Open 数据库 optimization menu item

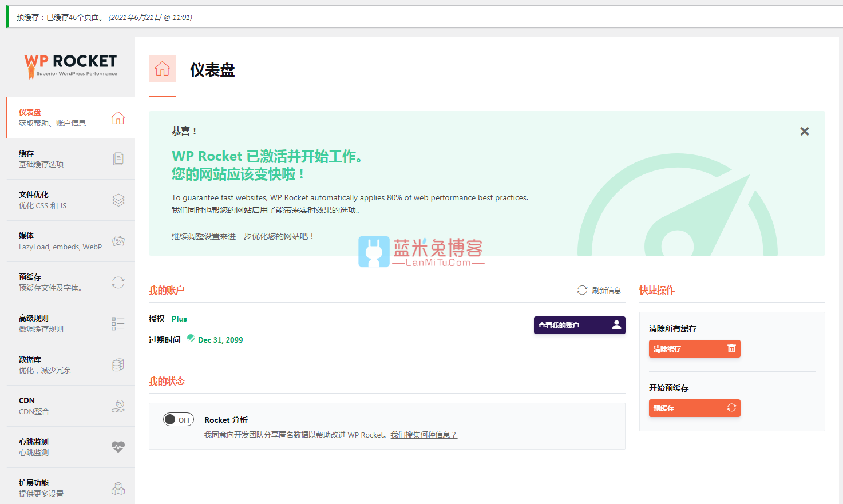tap(71, 365)
